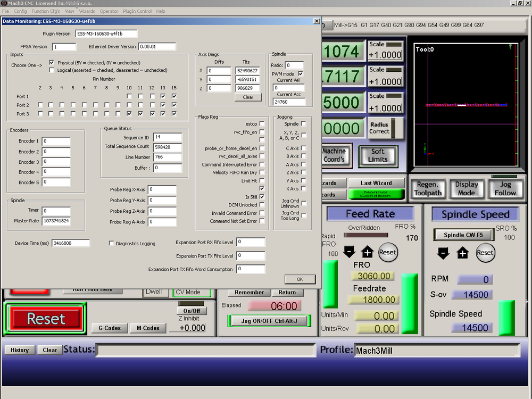The height and width of the screenshot is (399, 532).
Task: Enable the Logical inputs checkbox
Action: click(x=52, y=70)
